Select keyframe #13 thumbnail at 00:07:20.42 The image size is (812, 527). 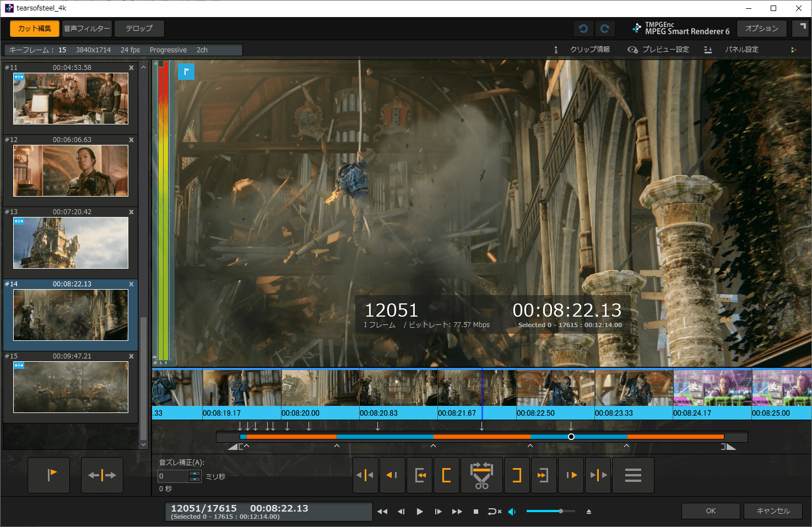point(71,243)
